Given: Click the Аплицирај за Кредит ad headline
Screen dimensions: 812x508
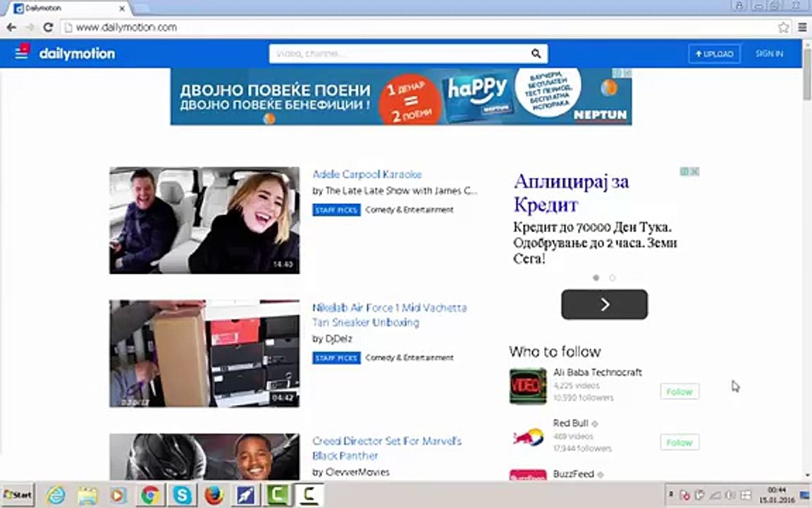Looking at the screenshot, I should 571,193.
